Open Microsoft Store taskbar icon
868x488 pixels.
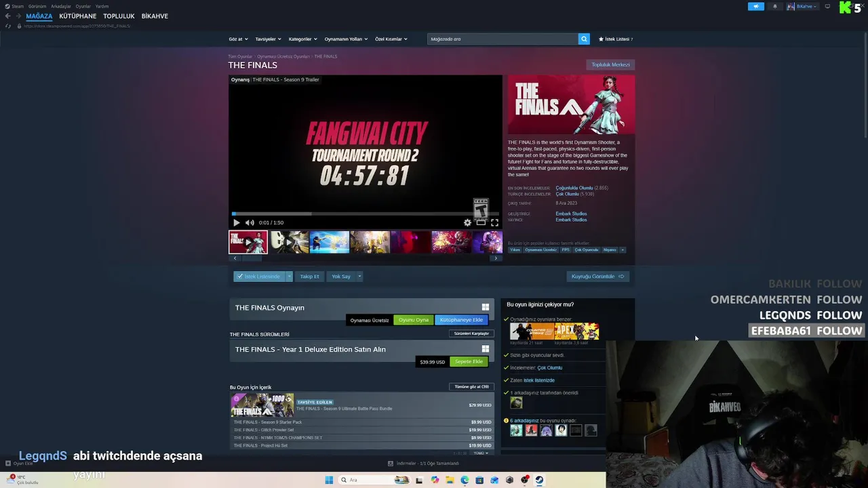tap(479, 480)
